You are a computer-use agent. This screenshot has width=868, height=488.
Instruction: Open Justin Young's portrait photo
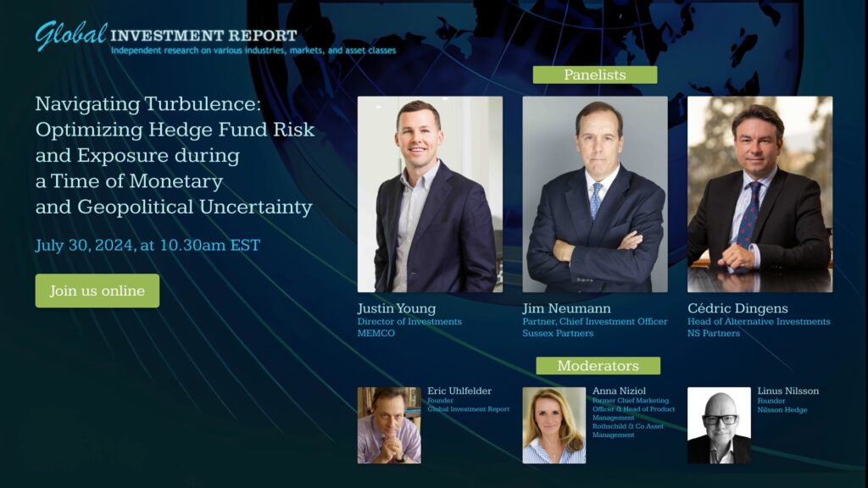[430, 194]
